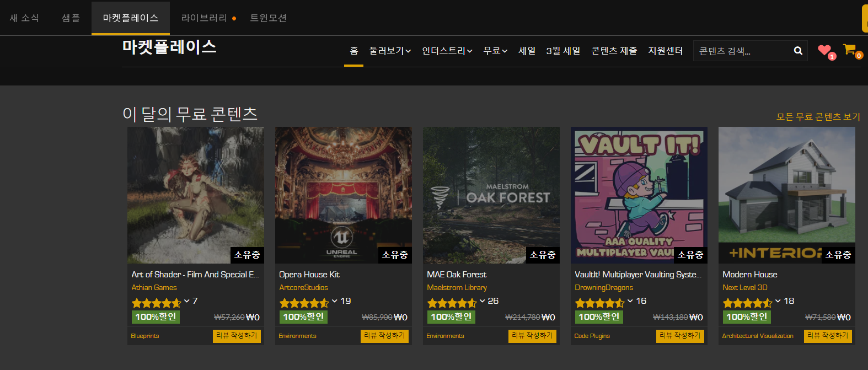Viewport: 868px width, 370px height.
Task: Switch to the 트윈모션 tab
Action: click(269, 18)
